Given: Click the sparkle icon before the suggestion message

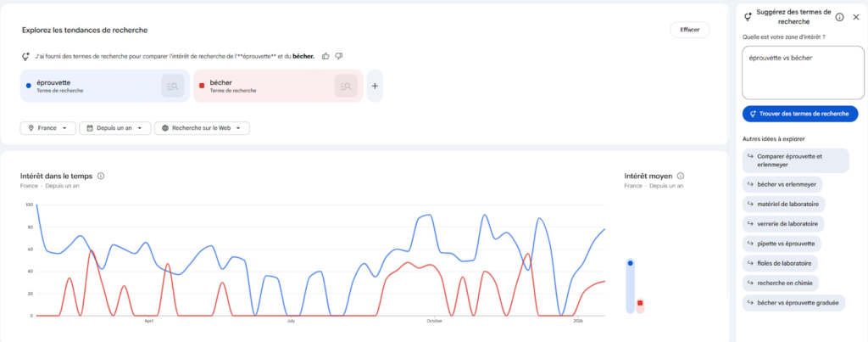Looking at the screenshot, I should pyautogui.click(x=25, y=57).
